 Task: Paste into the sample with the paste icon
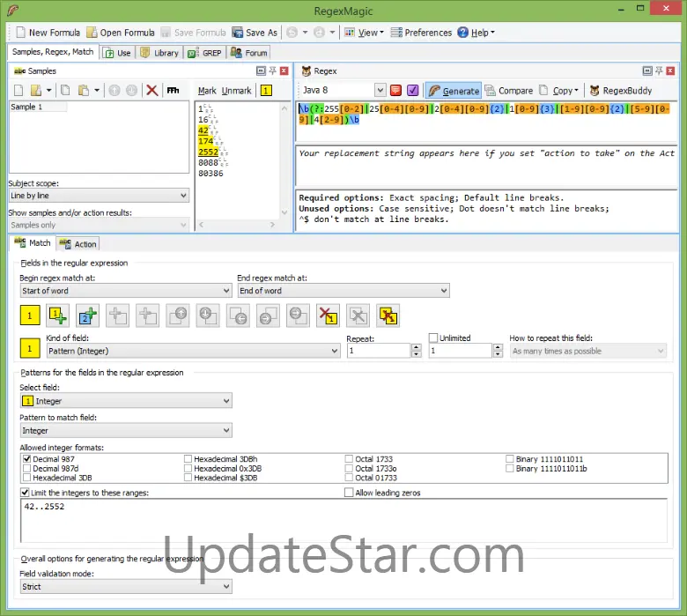84,90
